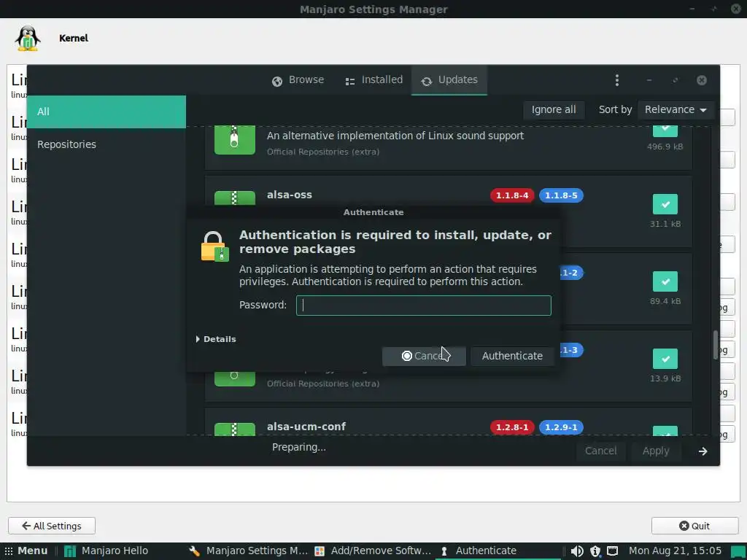747x560 pixels.
Task: Click alsa-ucm-conf version badge 1.2.9-1
Action: (x=561, y=427)
